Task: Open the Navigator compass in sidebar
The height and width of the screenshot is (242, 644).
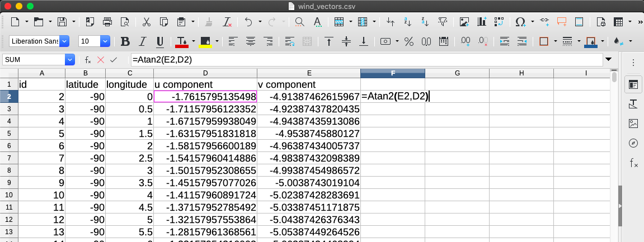Action: click(x=633, y=143)
